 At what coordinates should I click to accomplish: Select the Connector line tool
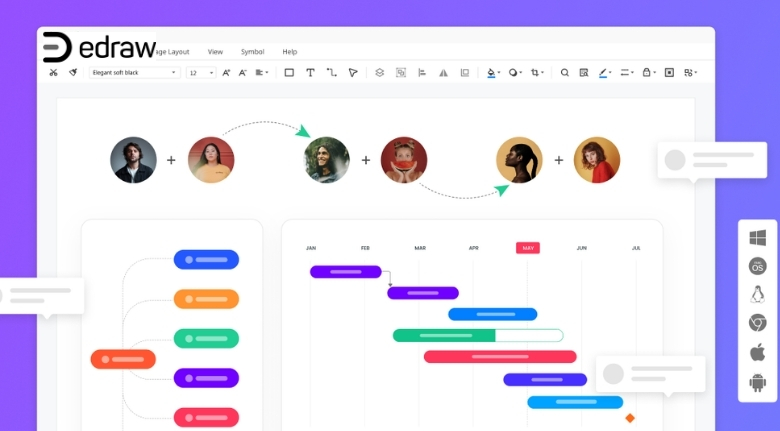pyautogui.click(x=332, y=73)
